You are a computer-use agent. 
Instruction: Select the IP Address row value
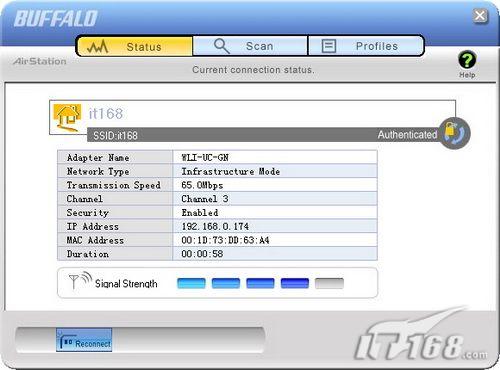click(x=215, y=227)
